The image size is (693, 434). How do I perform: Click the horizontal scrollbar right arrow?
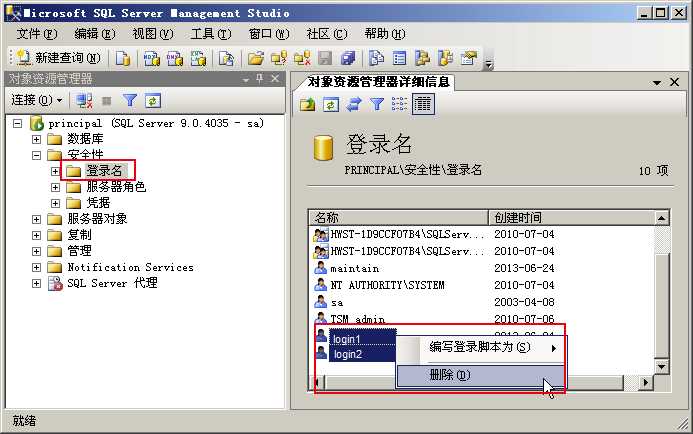tap(646, 382)
